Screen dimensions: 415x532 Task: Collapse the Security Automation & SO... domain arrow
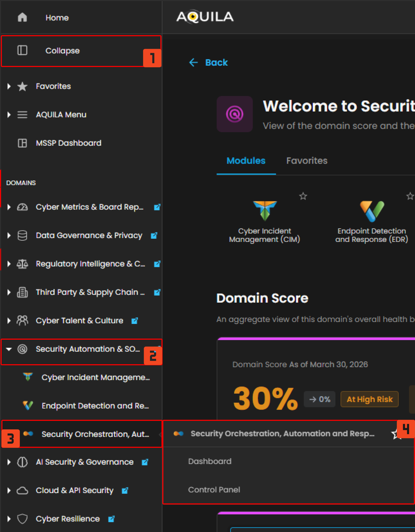9,349
